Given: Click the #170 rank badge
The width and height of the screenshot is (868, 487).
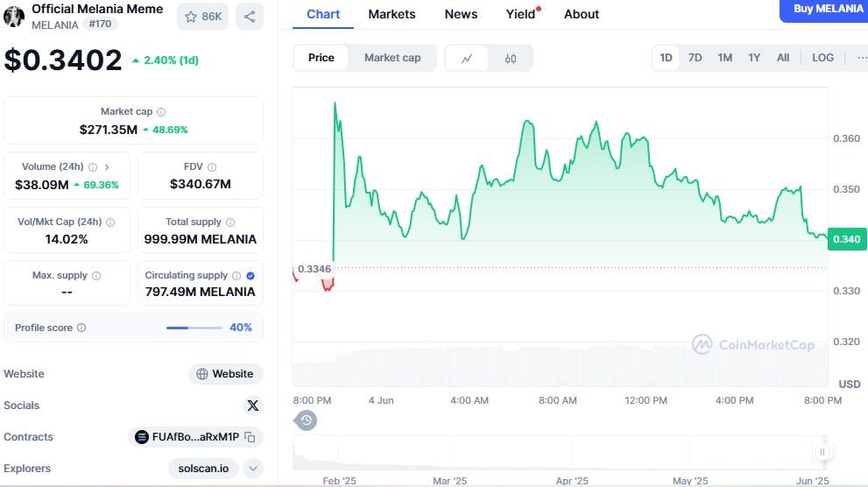Looking at the screenshot, I should click(x=100, y=24).
